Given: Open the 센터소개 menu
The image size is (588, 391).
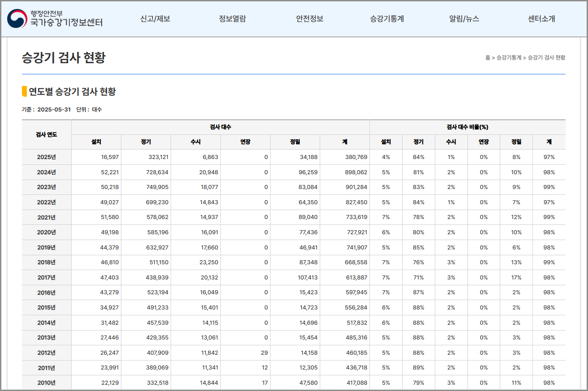Looking at the screenshot, I should 541,18.
